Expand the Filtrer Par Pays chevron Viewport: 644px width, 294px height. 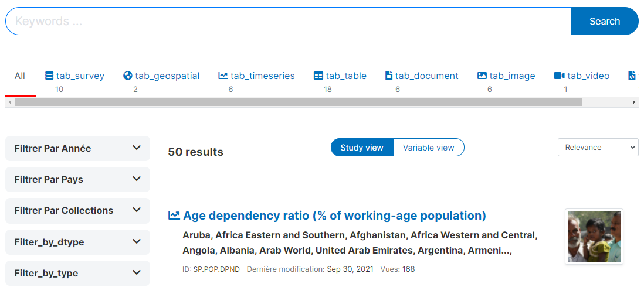point(137,179)
